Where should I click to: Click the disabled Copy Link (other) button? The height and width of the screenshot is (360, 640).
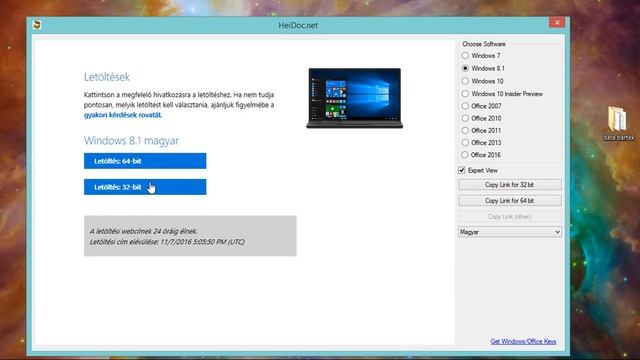(x=509, y=216)
